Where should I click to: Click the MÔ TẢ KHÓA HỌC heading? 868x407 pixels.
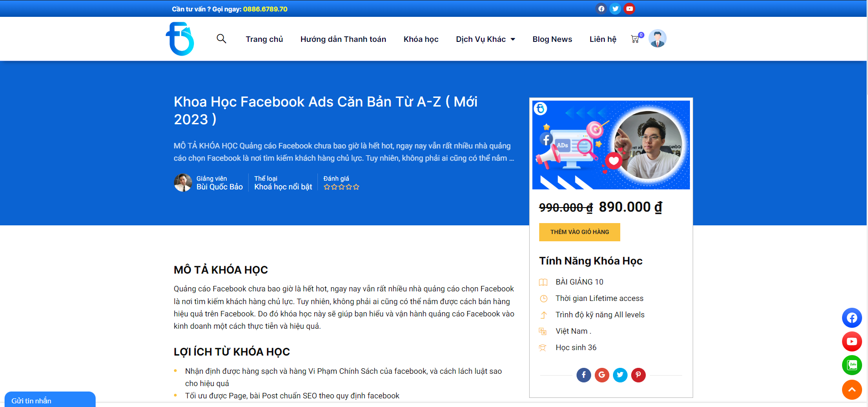pyautogui.click(x=221, y=270)
